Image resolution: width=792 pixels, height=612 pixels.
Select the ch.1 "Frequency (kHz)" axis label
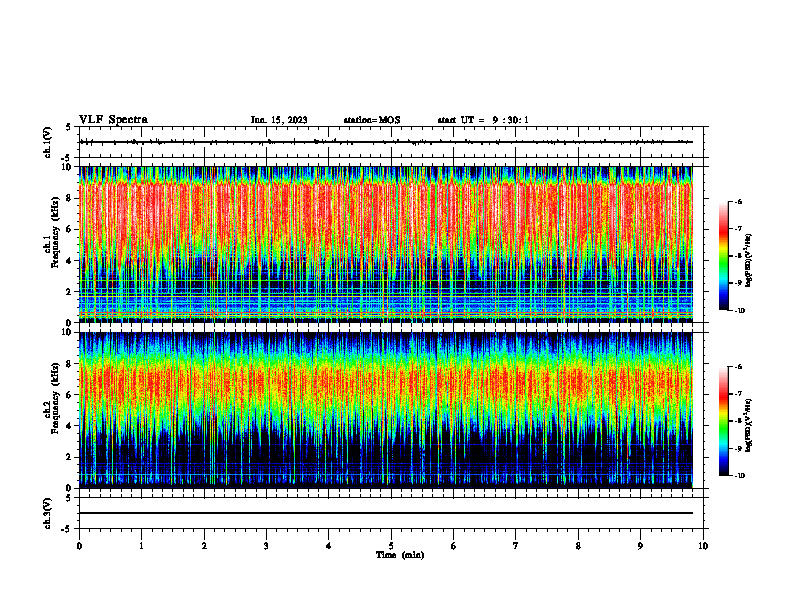(x=56, y=232)
